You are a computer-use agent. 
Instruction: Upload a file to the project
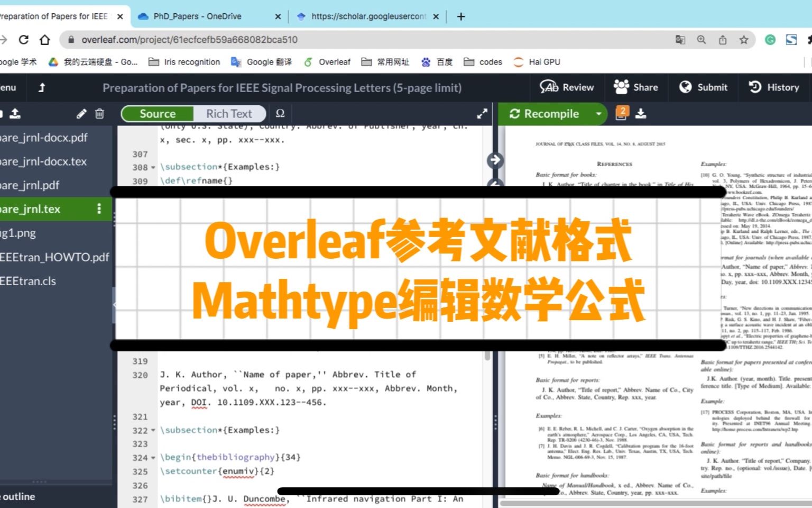(x=15, y=113)
